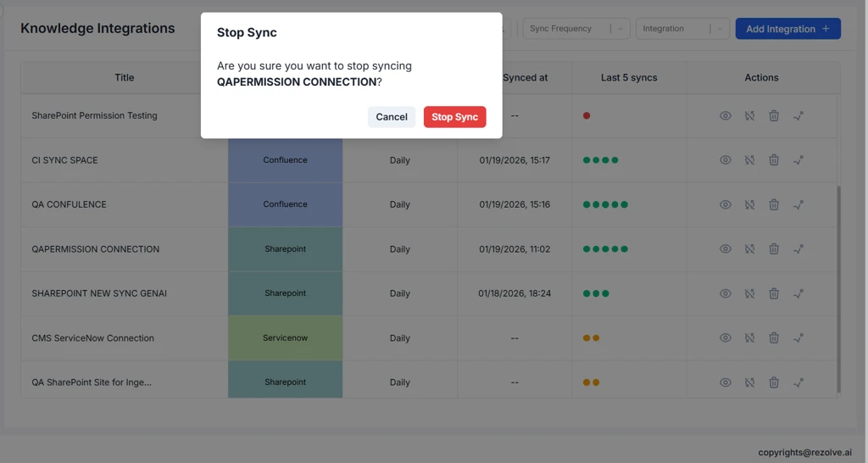This screenshot has width=868, height=463.
Task: Click the table's vertical scrollbar
Action: (x=838, y=288)
